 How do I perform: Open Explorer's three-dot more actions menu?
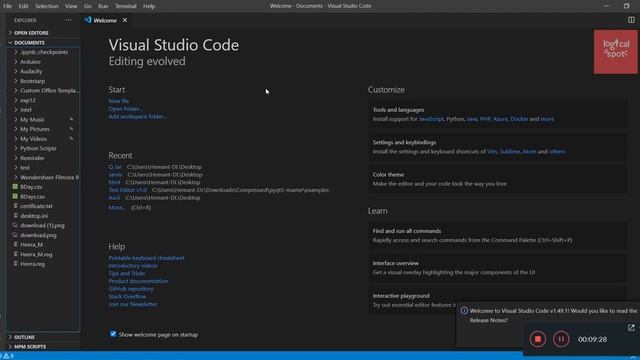[68, 20]
